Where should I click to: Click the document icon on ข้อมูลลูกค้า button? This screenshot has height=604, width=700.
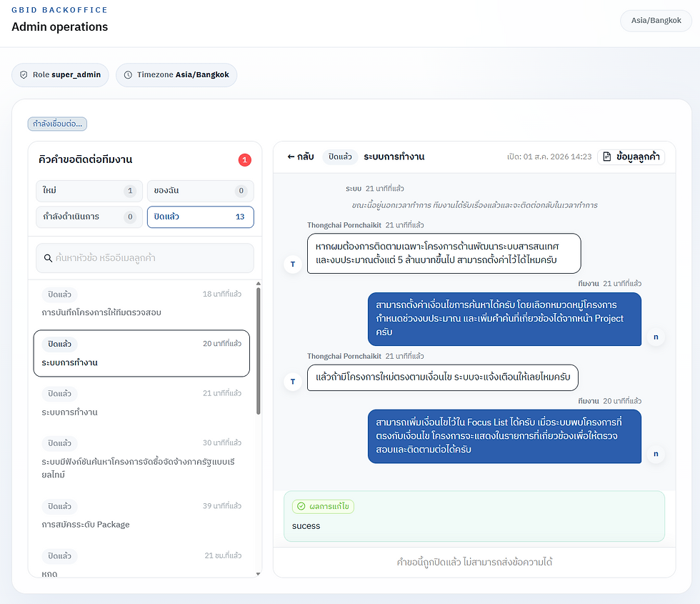(607, 157)
